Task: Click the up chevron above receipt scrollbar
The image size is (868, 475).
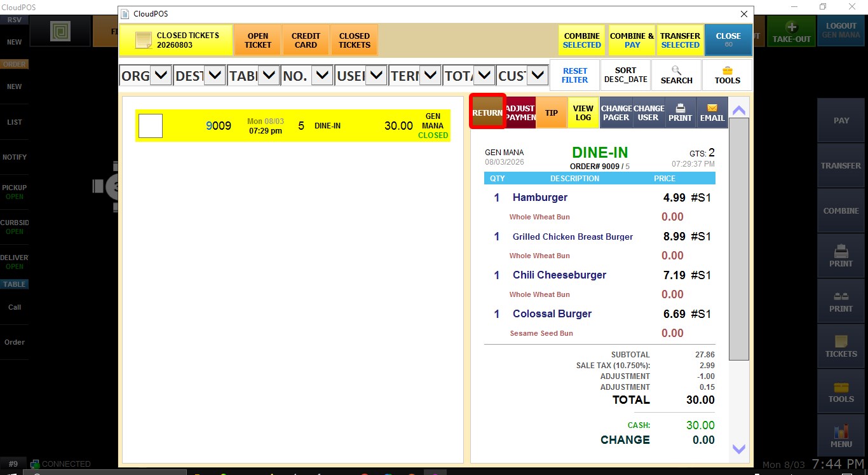Action: [x=738, y=110]
